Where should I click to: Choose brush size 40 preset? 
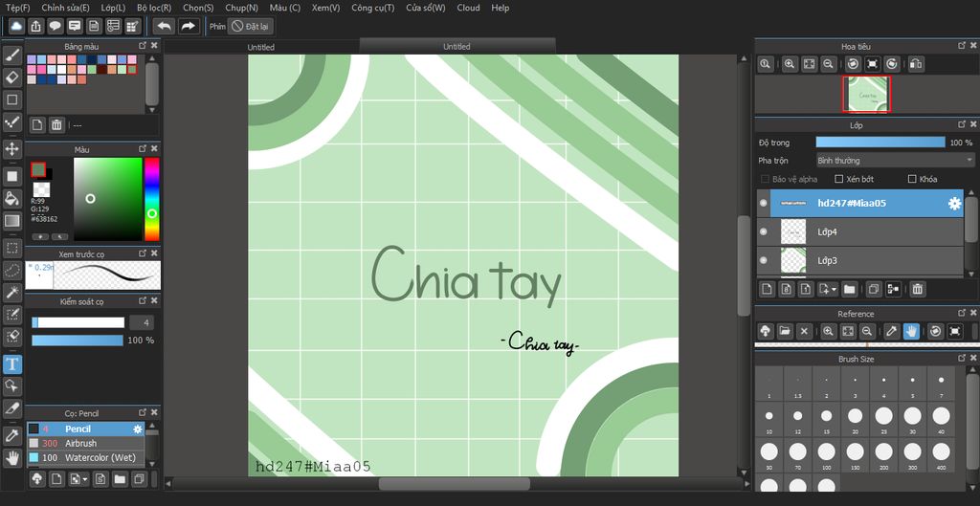click(942, 419)
